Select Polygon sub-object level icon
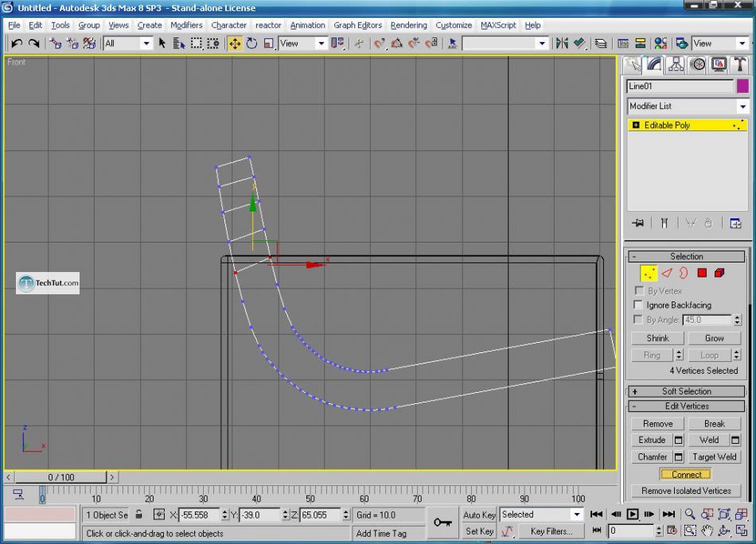756x544 pixels. click(702, 274)
